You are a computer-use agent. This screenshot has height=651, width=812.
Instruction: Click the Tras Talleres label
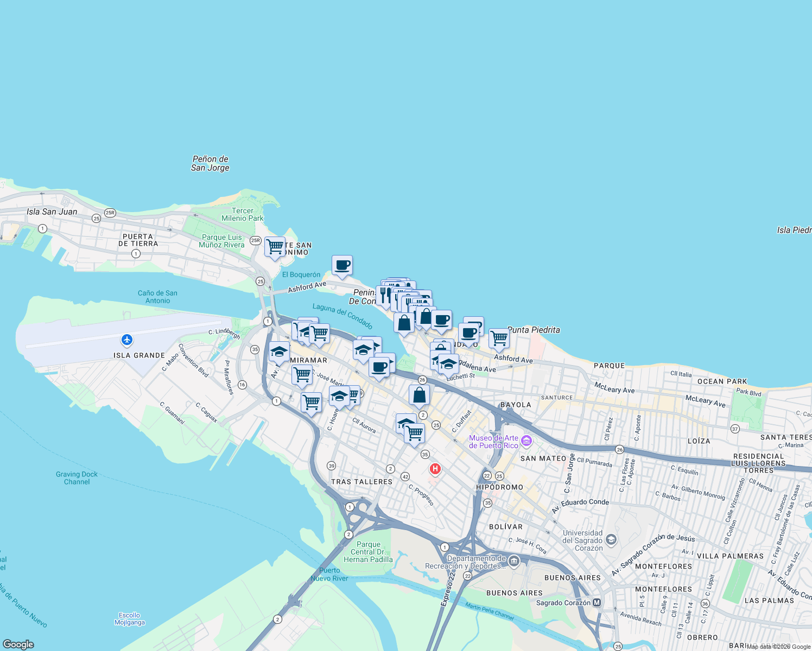[x=362, y=482]
